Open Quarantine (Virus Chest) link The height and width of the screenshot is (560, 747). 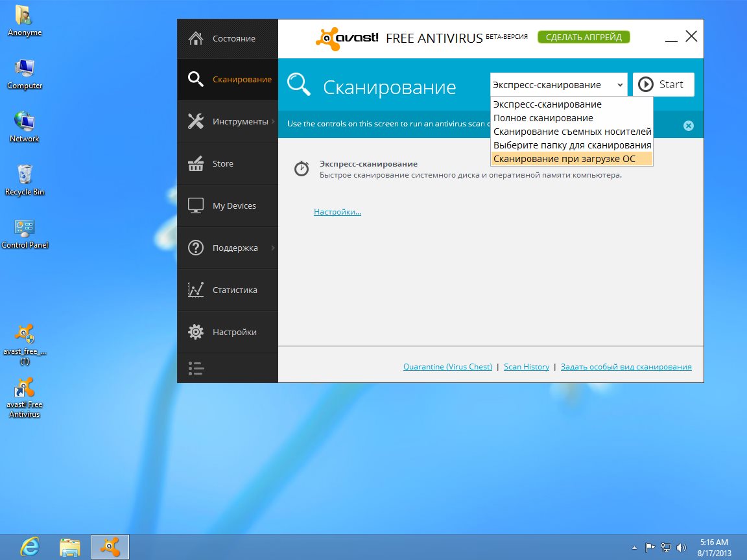pos(447,367)
